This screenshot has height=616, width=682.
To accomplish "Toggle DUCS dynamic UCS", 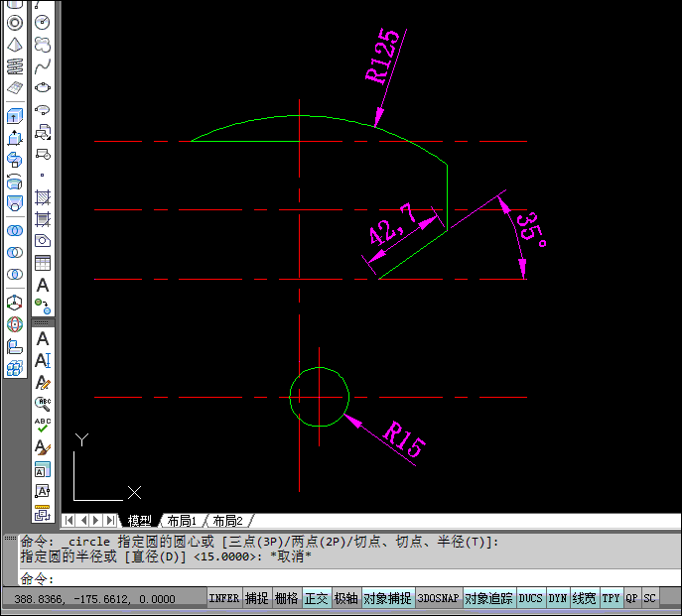I will 531,598.
